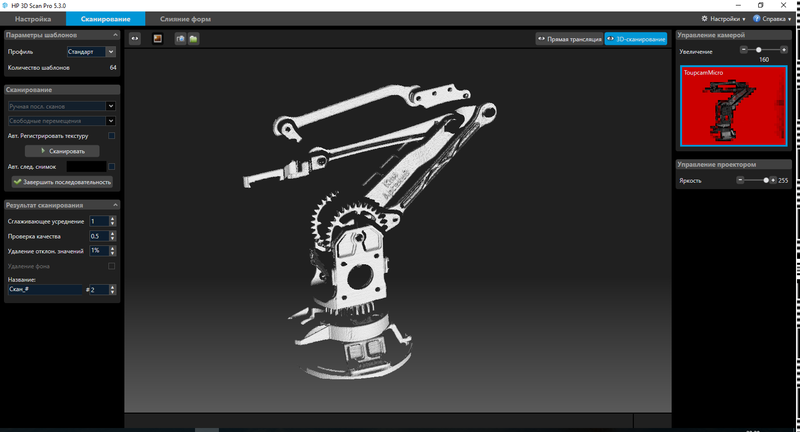Switch to Прямая трансляция view
Image resolution: width=800 pixels, height=432 pixels.
pyautogui.click(x=567, y=39)
